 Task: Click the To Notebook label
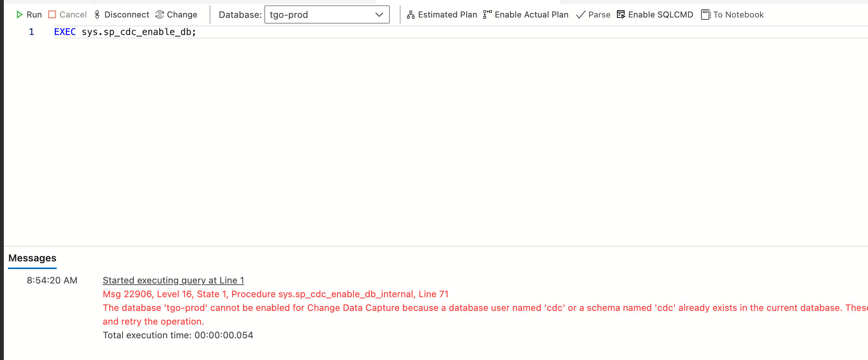coord(738,14)
